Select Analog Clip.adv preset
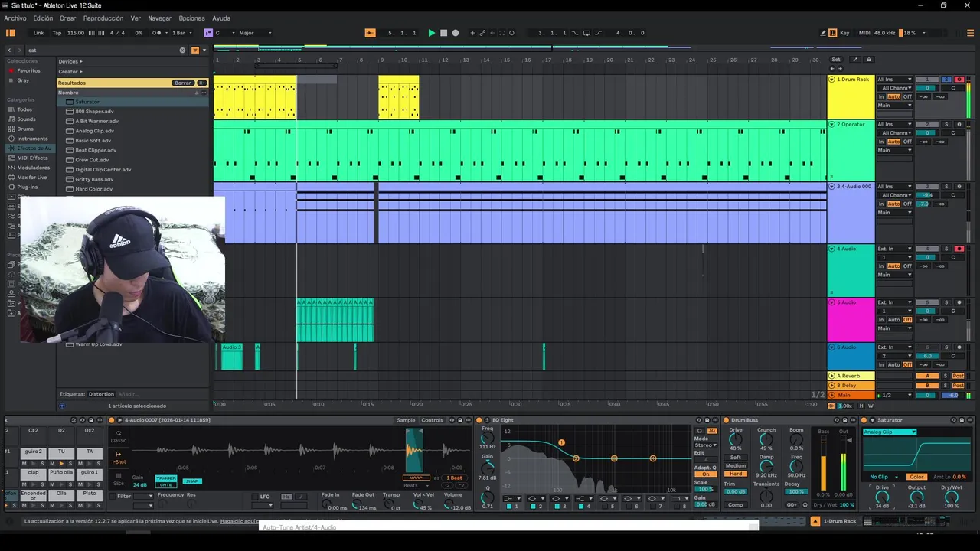 pos(94,131)
